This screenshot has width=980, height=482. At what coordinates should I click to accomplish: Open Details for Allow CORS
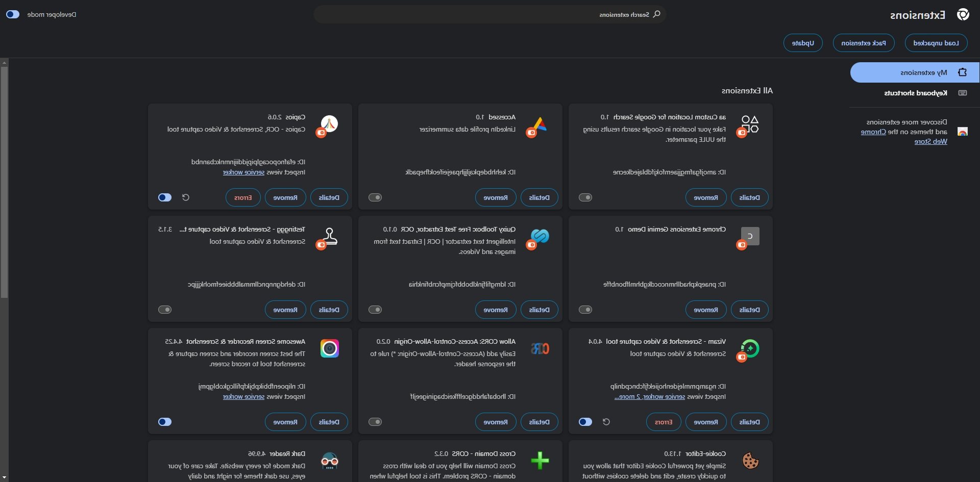point(539,422)
